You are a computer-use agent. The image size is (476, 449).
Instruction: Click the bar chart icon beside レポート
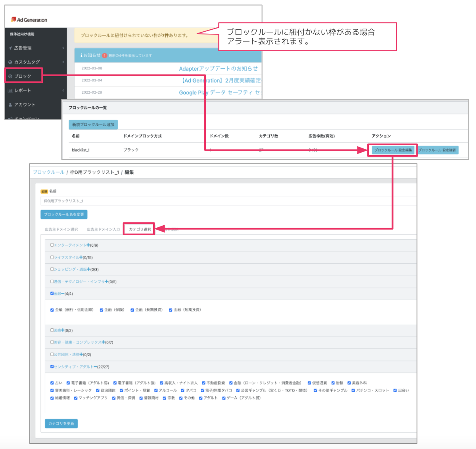point(10,90)
